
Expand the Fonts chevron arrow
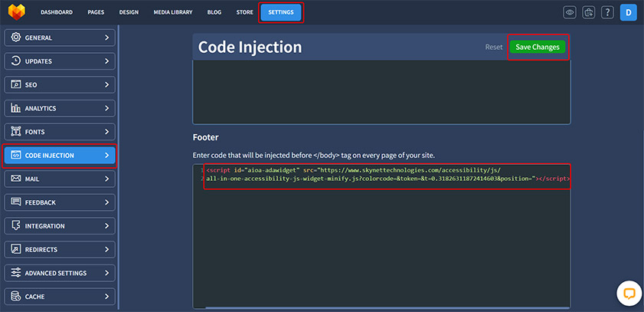point(106,132)
